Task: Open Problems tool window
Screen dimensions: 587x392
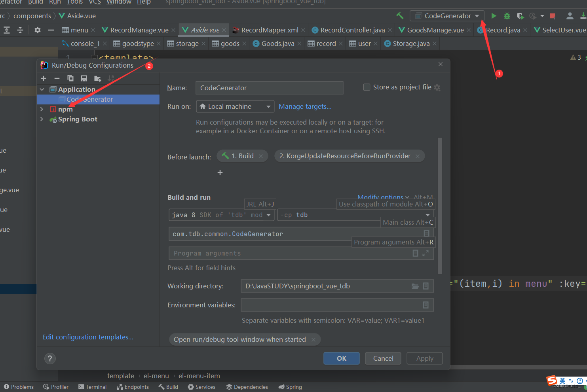Action: point(19,387)
